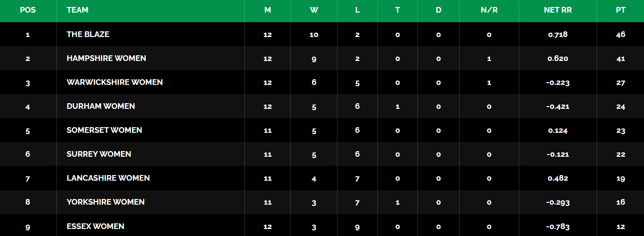This screenshot has height=236, width=644.
Task: Click the L losses column header
Action: [357, 10]
